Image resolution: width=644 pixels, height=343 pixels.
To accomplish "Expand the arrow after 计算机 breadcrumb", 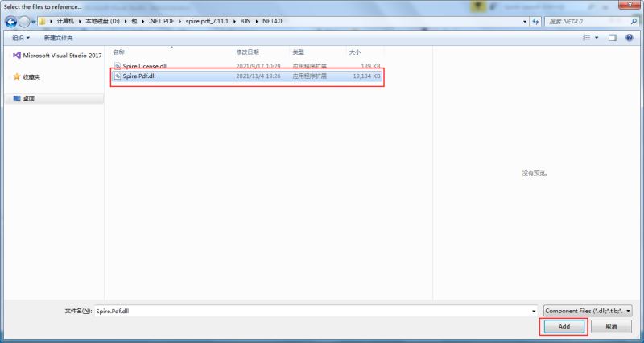I will [80, 21].
